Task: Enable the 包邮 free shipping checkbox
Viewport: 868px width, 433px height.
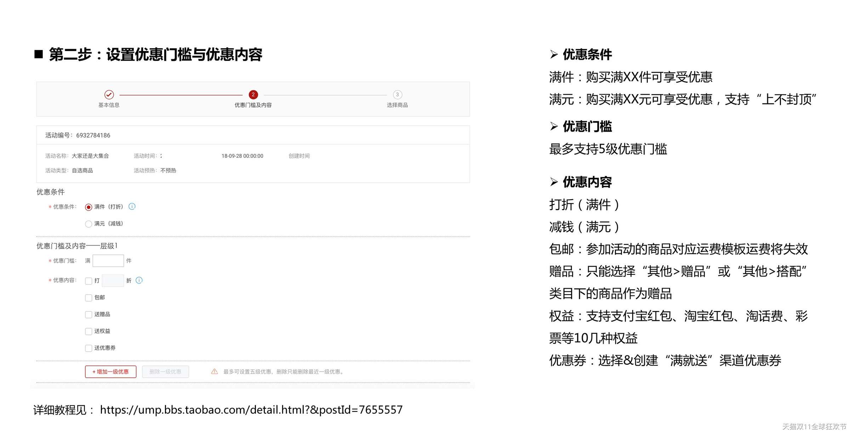Action: [88, 298]
